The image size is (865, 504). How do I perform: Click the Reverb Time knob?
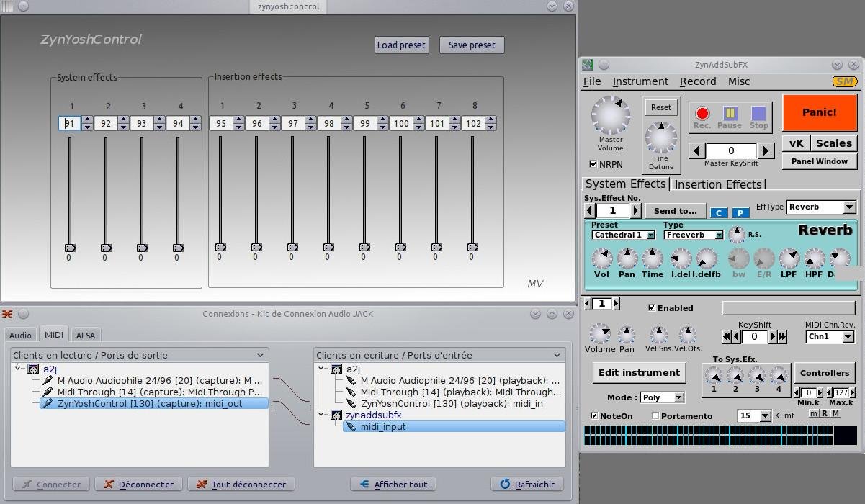coord(653,258)
